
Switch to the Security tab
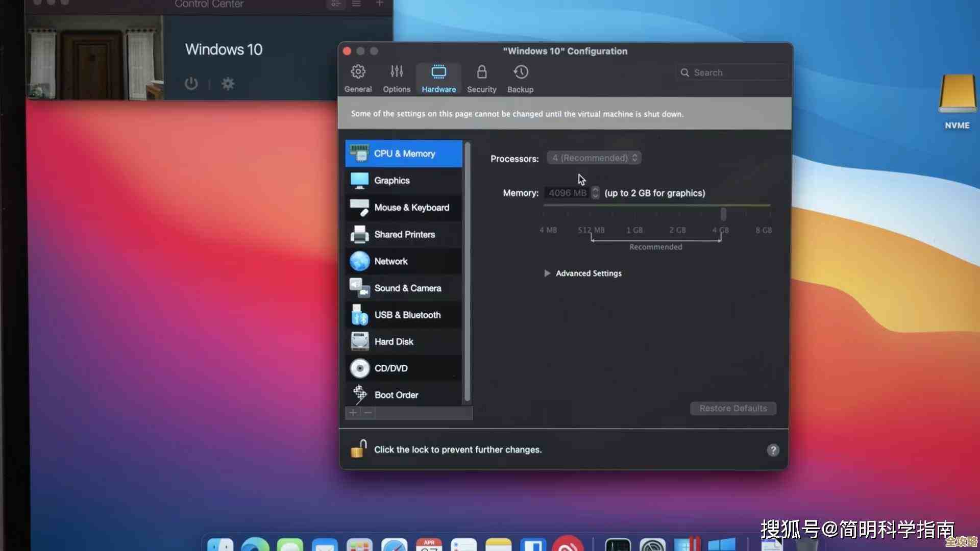pyautogui.click(x=481, y=78)
